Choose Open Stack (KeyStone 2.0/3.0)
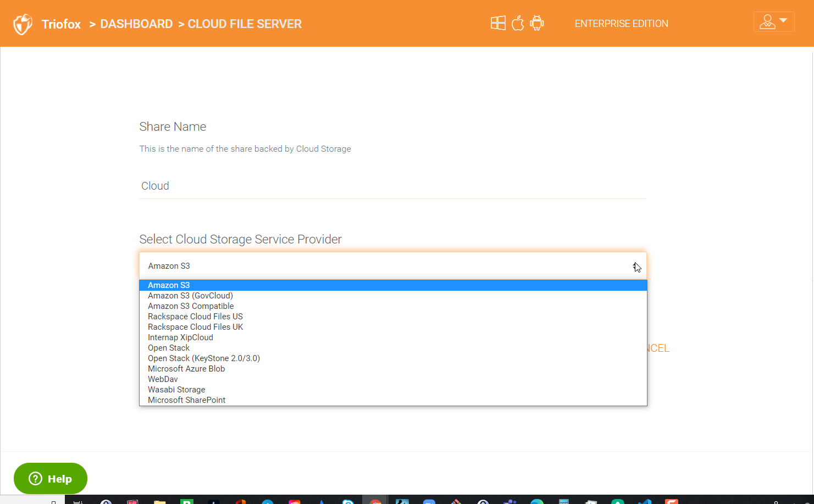This screenshot has height=504, width=814. pyautogui.click(x=393, y=358)
